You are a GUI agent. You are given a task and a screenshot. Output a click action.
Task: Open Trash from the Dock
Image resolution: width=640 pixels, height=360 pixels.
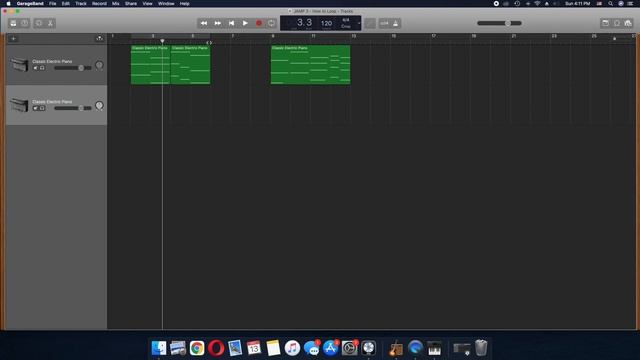click(x=481, y=348)
